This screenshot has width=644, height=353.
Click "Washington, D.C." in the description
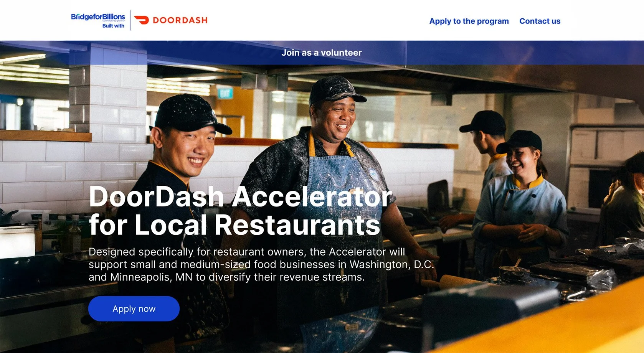[392, 264]
